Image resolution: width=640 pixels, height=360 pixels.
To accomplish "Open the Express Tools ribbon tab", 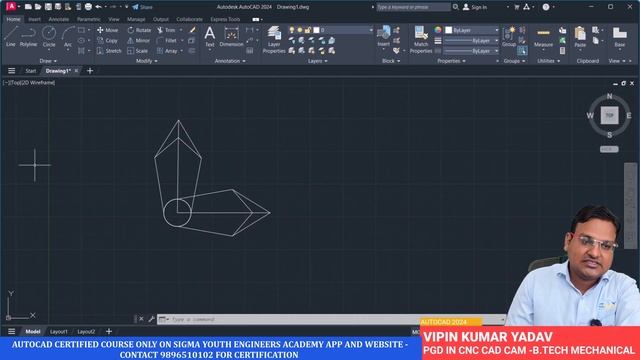I will (225, 19).
